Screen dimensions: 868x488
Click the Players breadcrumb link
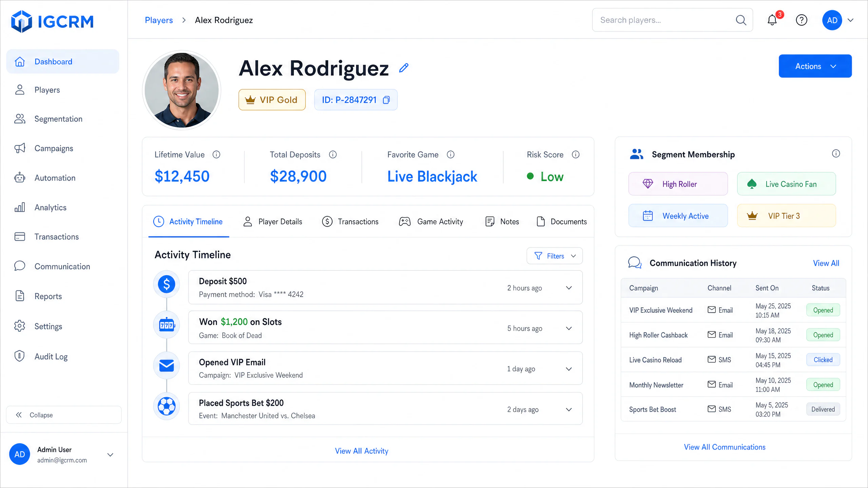(x=159, y=20)
